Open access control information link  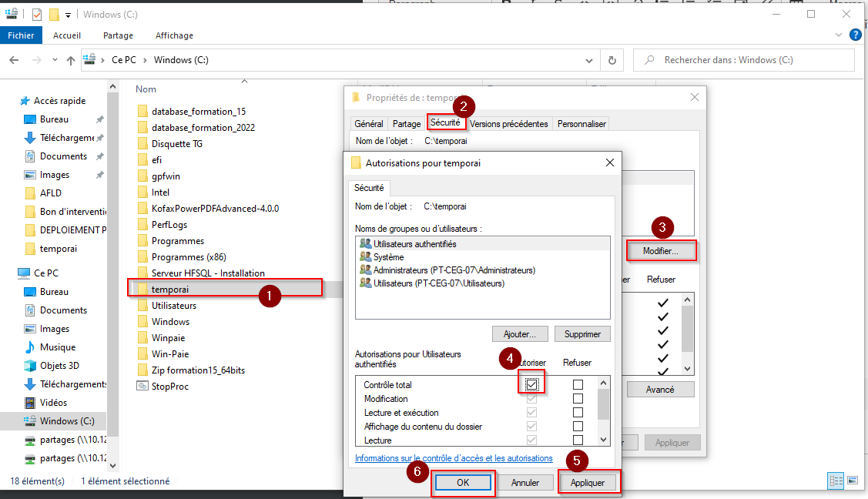pyautogui.click(x=454, y=458)
